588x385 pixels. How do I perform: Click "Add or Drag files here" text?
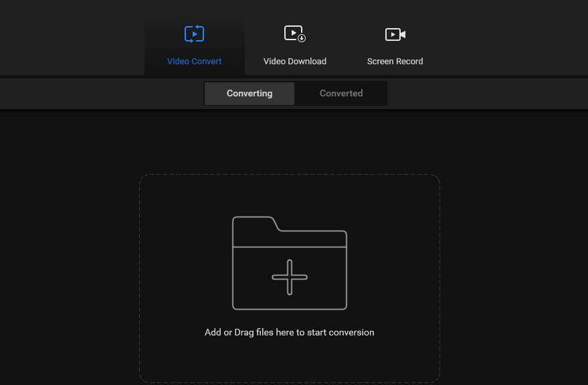(289, 332)
